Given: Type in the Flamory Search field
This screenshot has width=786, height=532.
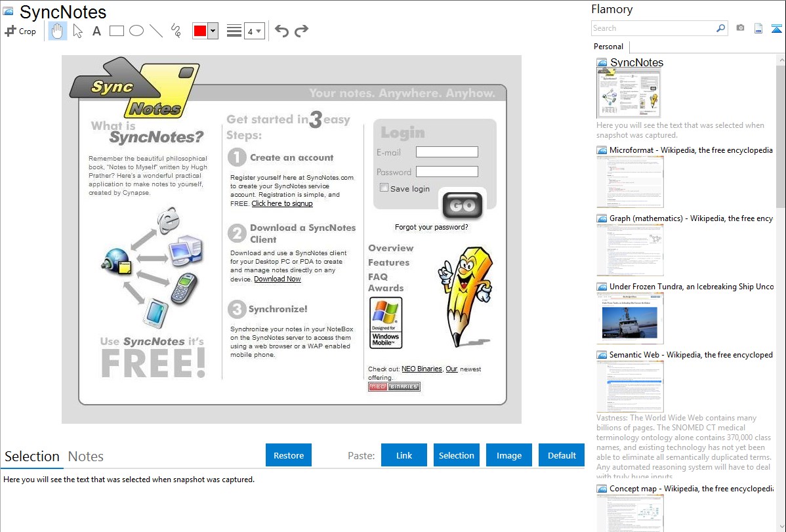Looking at the screenshot, I should [653, 28].
